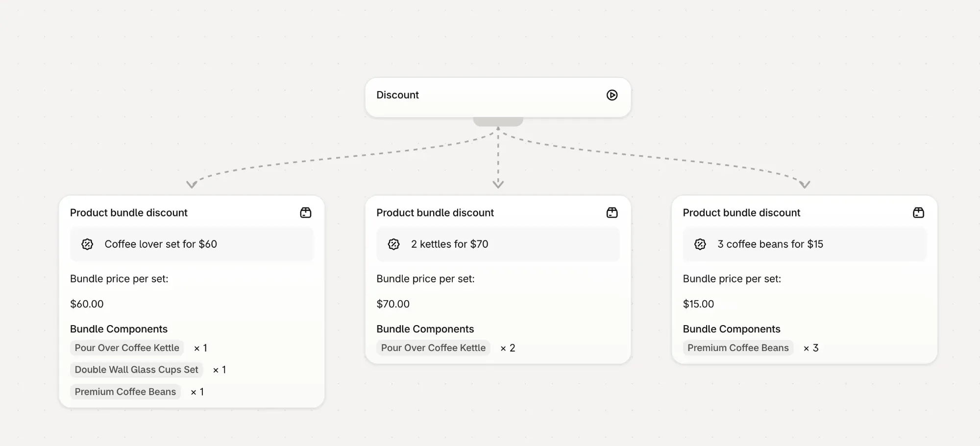The image size is (980, 446).
Task: Select '3 coffee beans for $15' text
Action: click(770, 244)
